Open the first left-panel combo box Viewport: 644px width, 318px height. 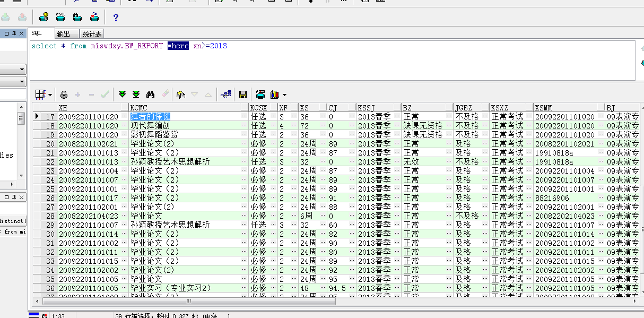pos(13,70)
